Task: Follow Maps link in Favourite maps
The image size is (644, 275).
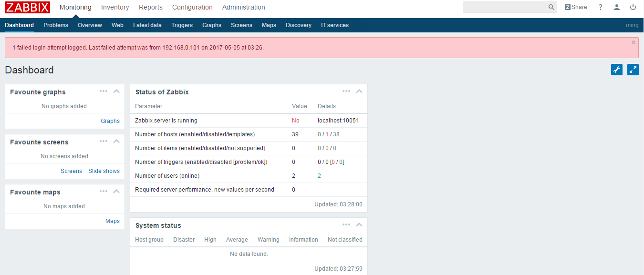Action: [113, 221]
